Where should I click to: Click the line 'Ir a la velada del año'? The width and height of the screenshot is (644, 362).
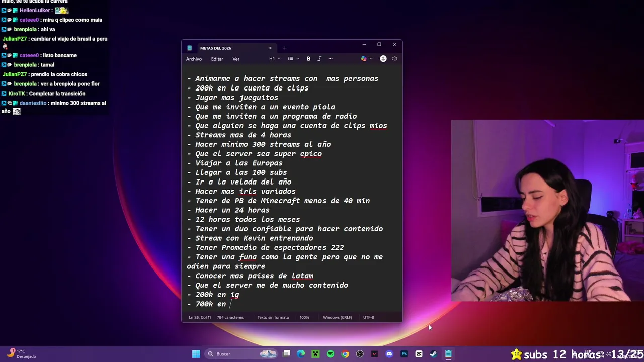[x=239, y=182]
